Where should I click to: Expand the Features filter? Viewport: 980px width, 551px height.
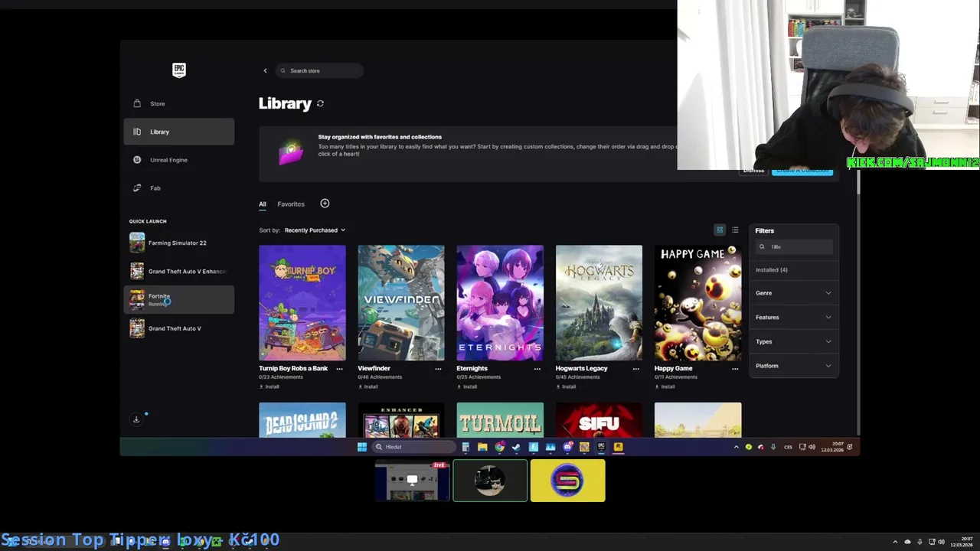tap(794, 318)
